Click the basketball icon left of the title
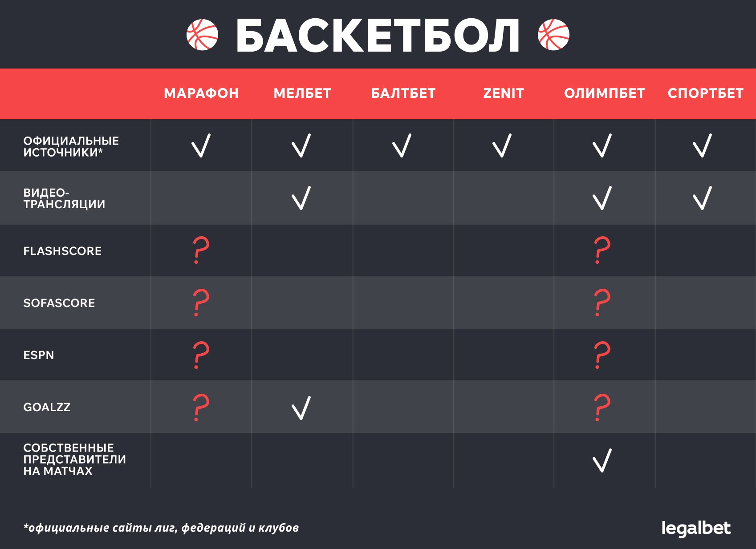The height and width of the screenshot is (549, 756). [x=202, y=35]
